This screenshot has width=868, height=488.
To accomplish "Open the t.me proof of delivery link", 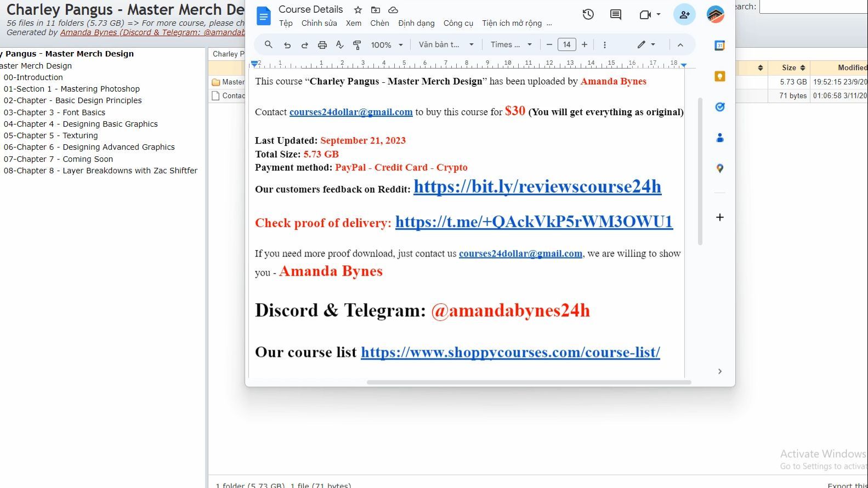I will [x=534, y=221].
